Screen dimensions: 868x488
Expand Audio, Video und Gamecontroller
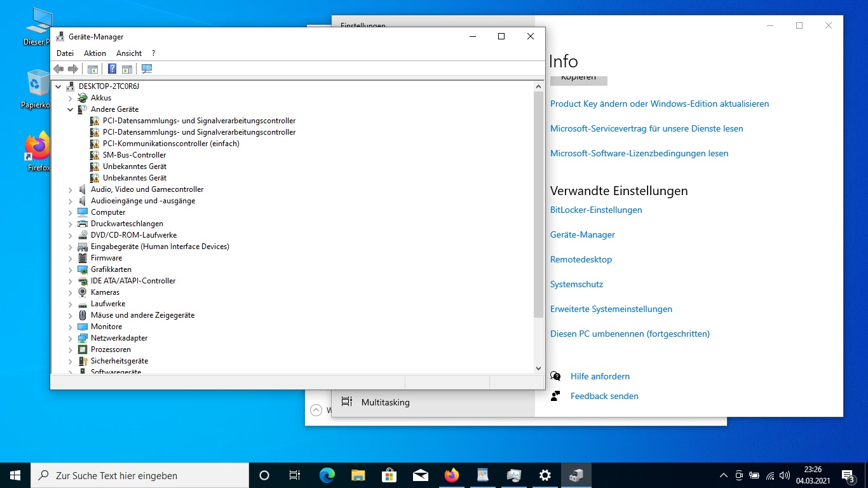click(x=71, y=189)
